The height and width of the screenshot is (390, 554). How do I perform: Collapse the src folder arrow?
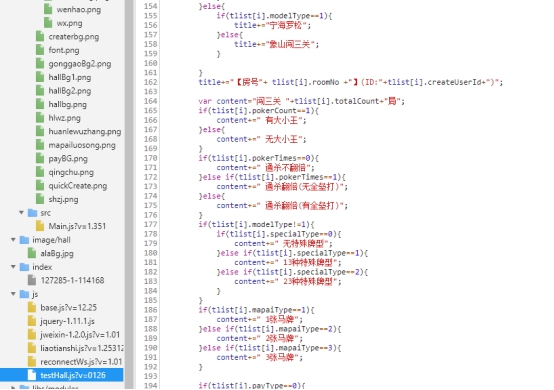[21, 213]
